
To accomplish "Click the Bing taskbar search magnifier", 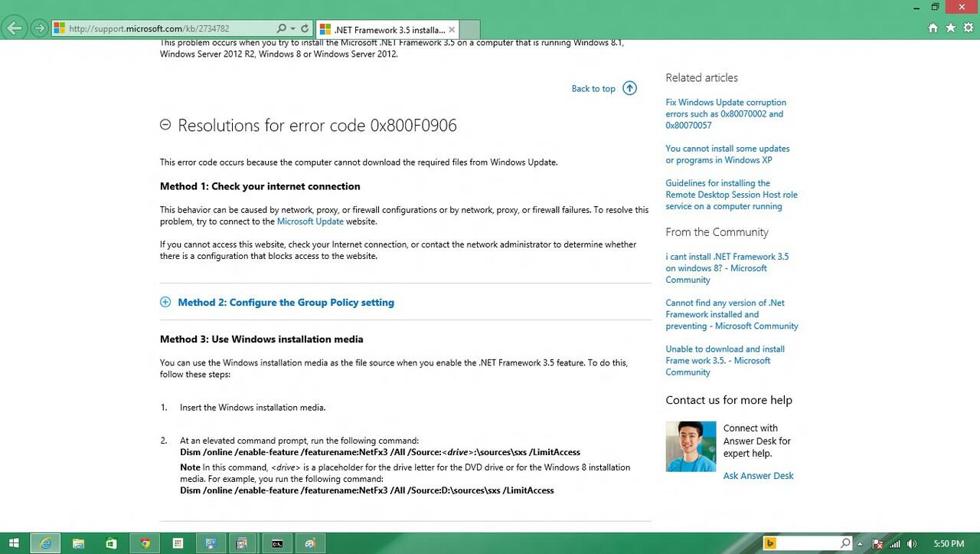I will point(845,543).
